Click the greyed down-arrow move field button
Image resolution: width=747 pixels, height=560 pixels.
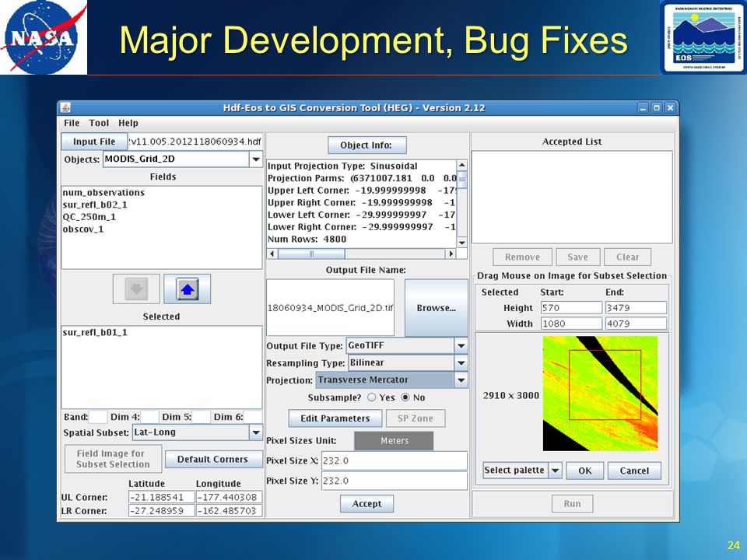coord(136,289)
